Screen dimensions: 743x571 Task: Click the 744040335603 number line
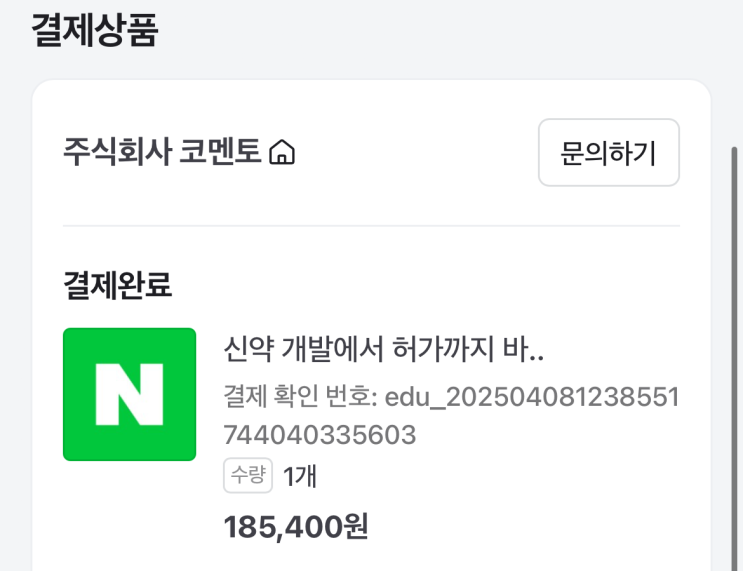point(319,436)
